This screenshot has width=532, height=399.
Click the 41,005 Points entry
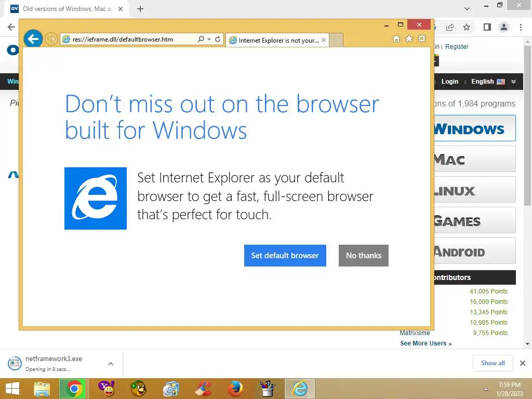[488, 291]
